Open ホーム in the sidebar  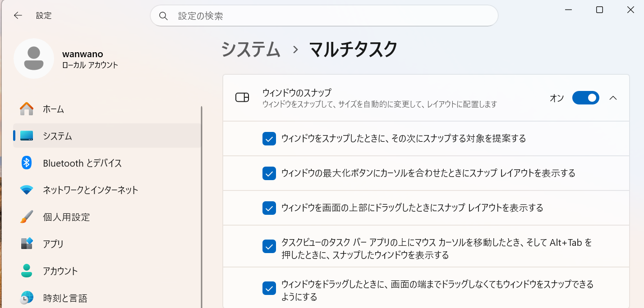coord(107,109)
